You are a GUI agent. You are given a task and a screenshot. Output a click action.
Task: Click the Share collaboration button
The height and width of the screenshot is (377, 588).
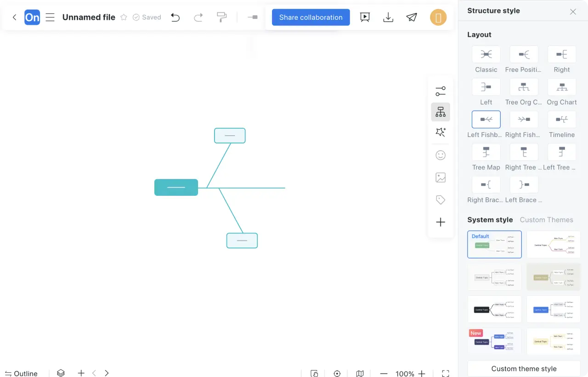tap(311, 17)
